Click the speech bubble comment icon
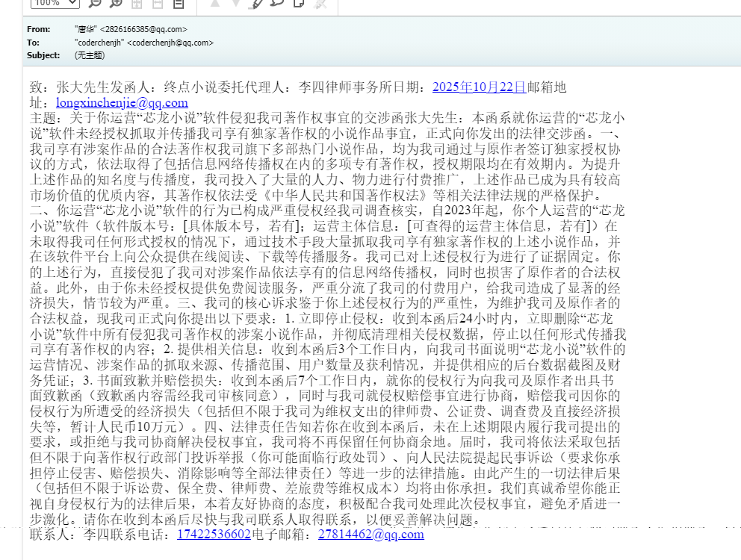The height and width of the screenshot is (560, 741). pos(277,3)
